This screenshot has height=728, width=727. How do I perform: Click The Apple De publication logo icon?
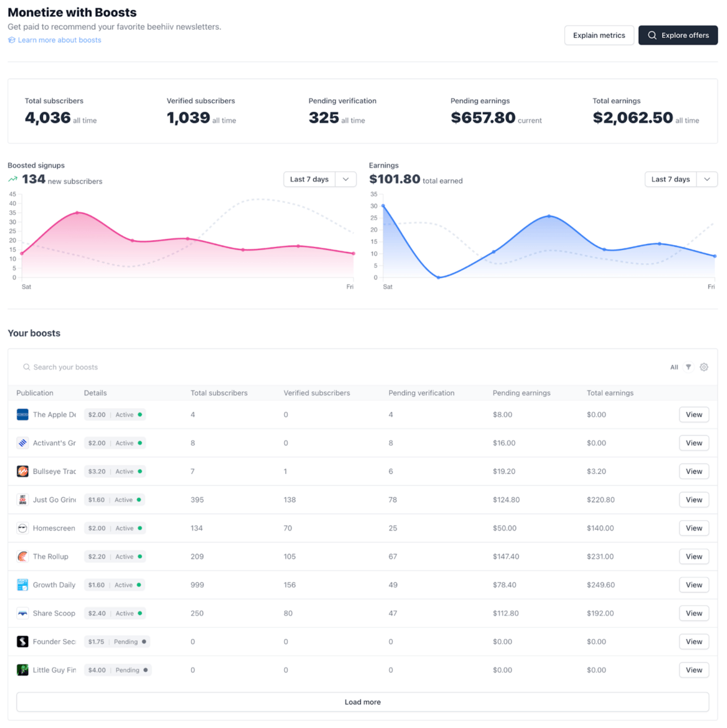pos(23,415)
